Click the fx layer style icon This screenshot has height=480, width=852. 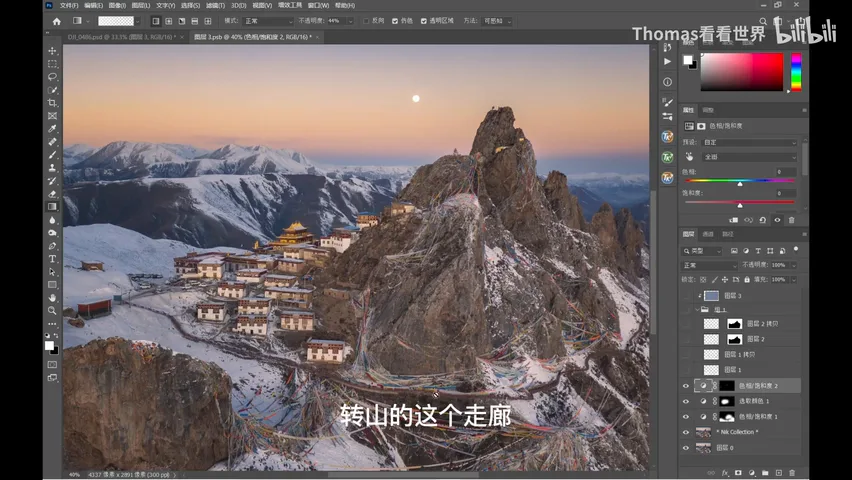725,473
